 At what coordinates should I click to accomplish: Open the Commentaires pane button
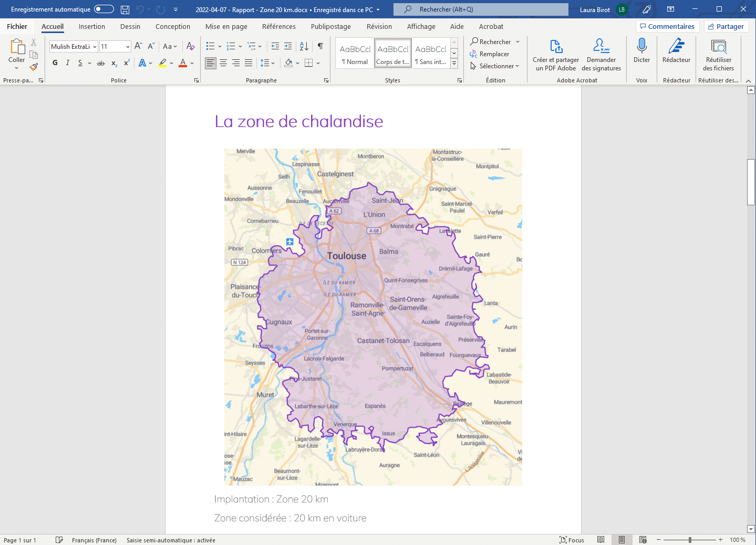[667, 27]
